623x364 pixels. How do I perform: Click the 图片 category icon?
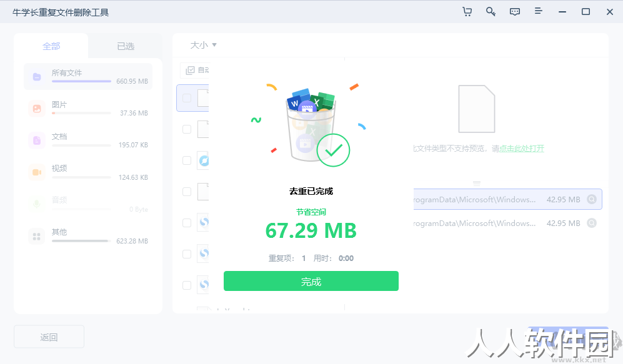click(37, 109)
